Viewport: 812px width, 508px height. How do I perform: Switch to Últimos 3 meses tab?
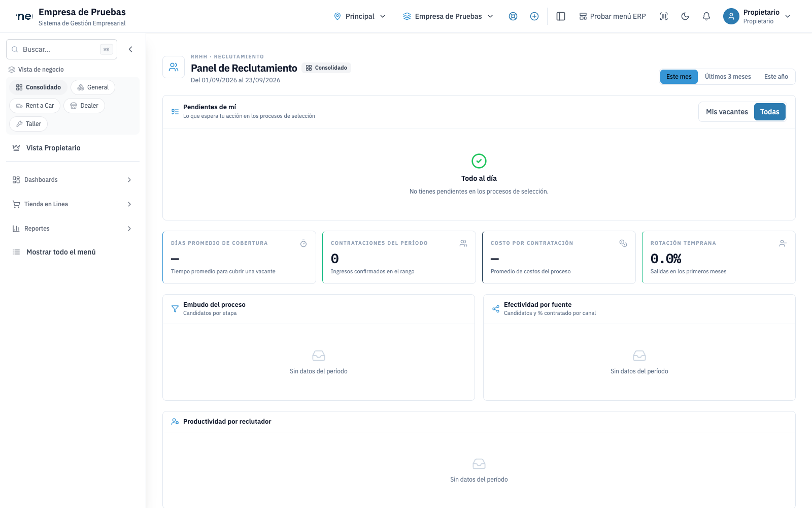click(728, 77)
